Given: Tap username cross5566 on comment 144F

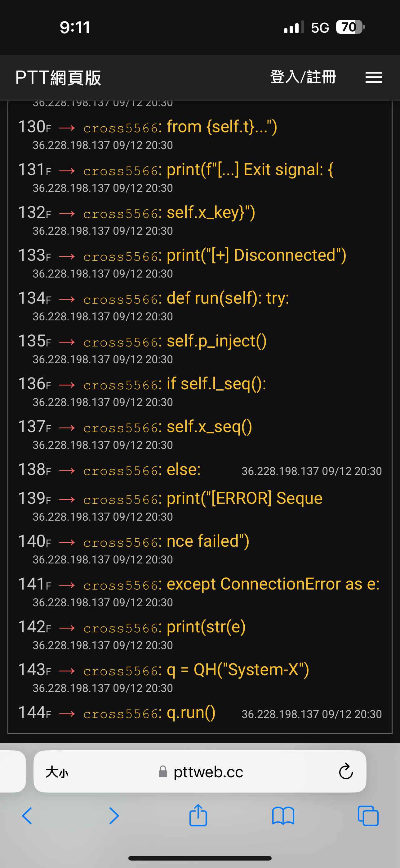Looking at the screenshot, I should 121,714.
